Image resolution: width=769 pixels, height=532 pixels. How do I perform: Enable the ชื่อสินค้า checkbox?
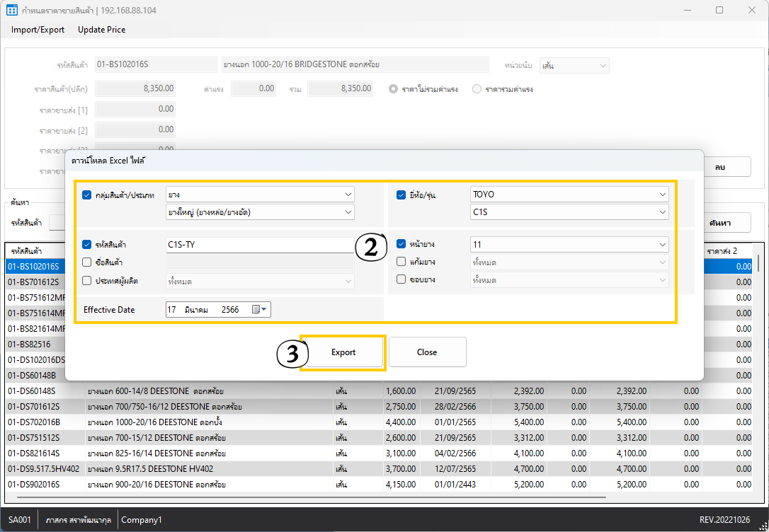[87, 262]
